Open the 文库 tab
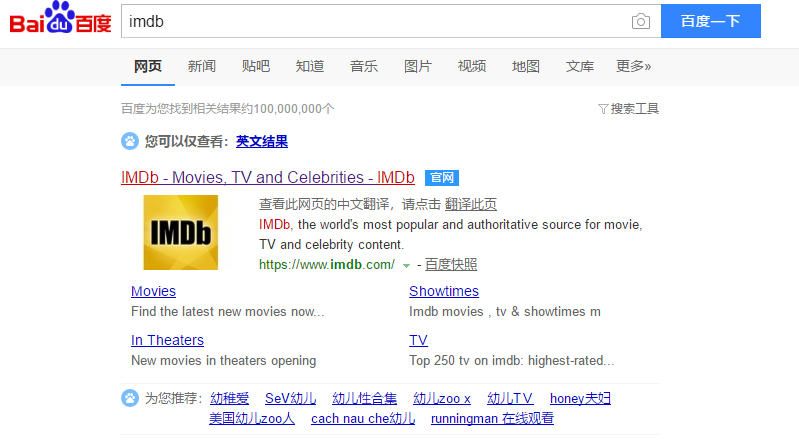 point(580,66)
